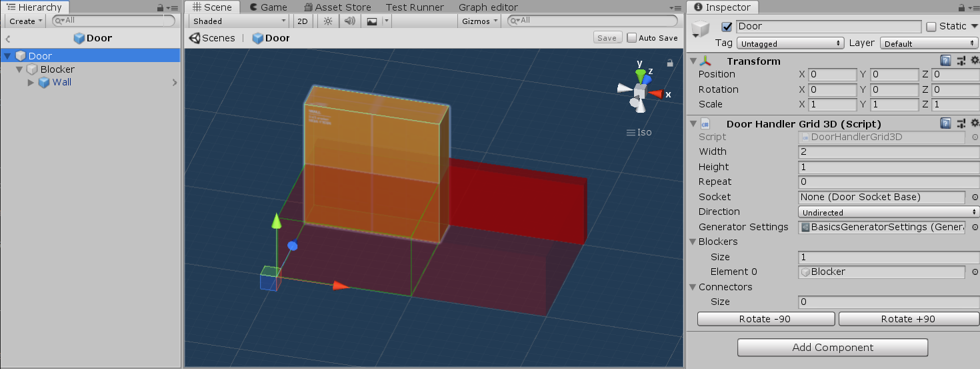Expand the Wall item in Hierarchy

click(31, 83)
